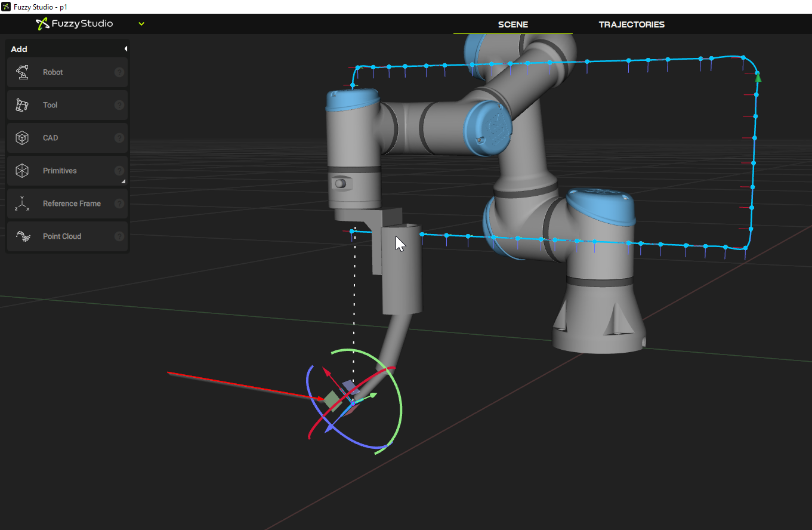
Task: Collapse the Add panel using its header arrow
Action: point(126,48)
